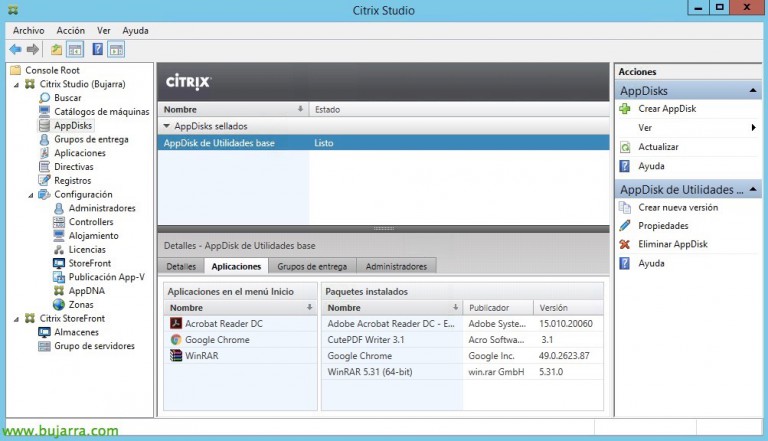This screenshot has width=768, height=441.
Task: Select Licencias under Configuración
Action: 87,249
